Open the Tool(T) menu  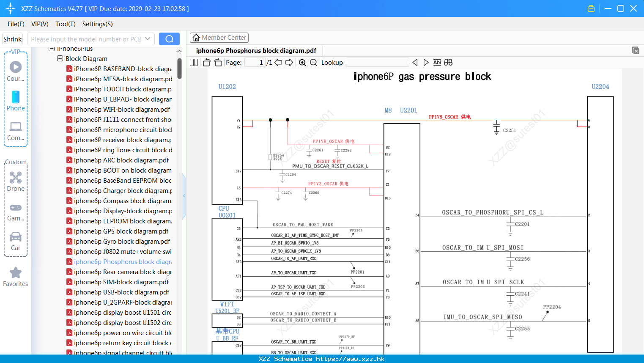pyautogui.click(x=66, y=24)
